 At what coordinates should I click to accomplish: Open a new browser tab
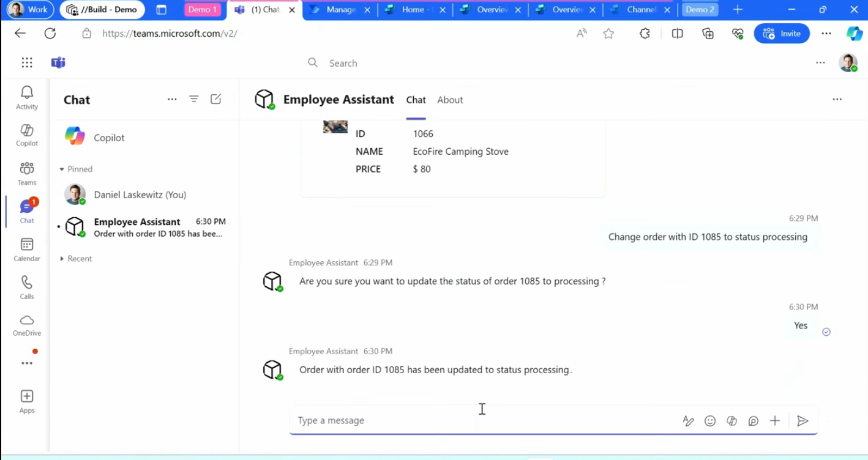[738, 10]
